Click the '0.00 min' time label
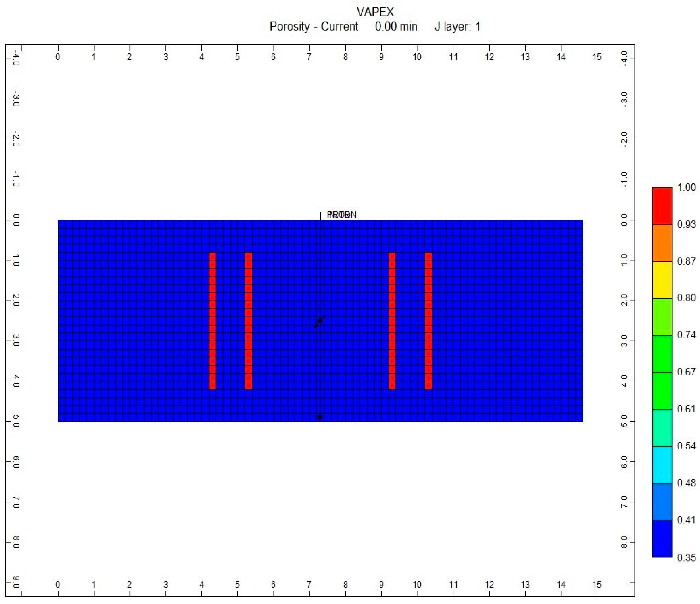The width and height of the screenshot is (700, 604). pos(396,26)
